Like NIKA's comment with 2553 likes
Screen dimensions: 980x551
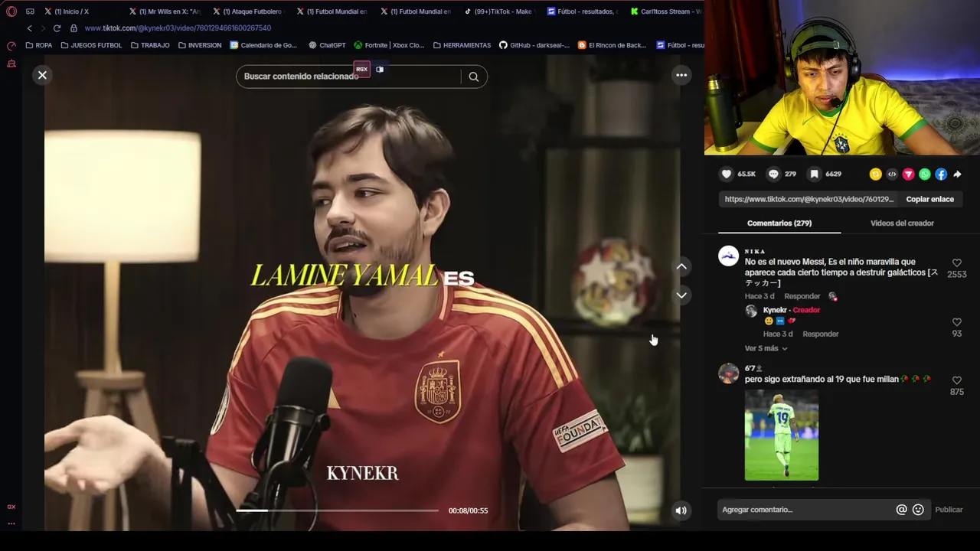[956, 263]
